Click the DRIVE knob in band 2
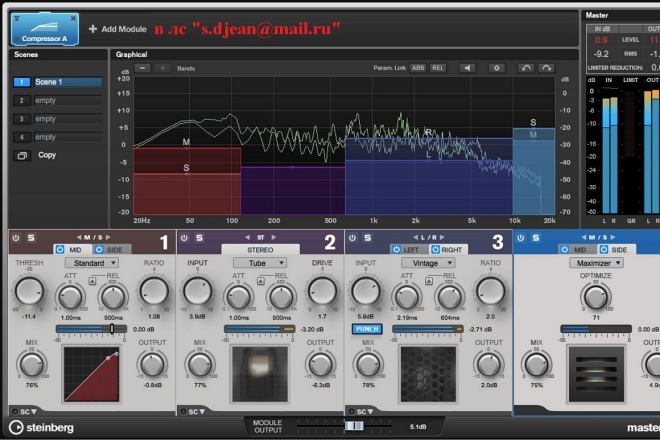 322,291
